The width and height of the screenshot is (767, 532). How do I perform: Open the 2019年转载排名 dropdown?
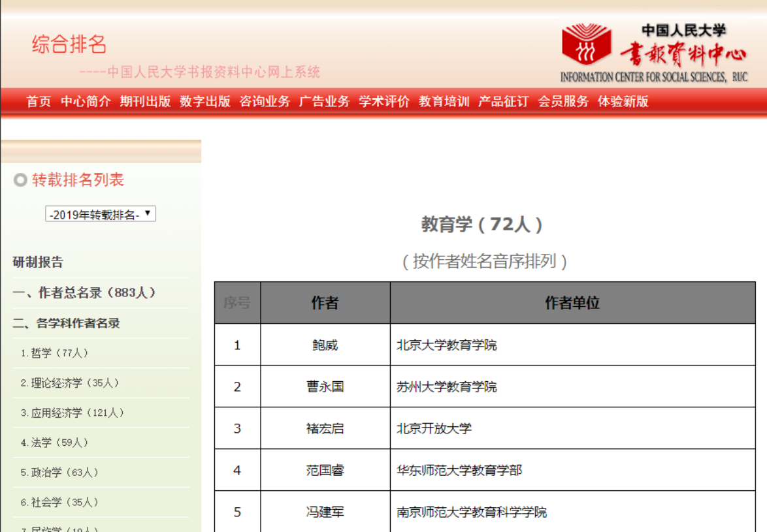pyautogui.click(x=101, y=214)
